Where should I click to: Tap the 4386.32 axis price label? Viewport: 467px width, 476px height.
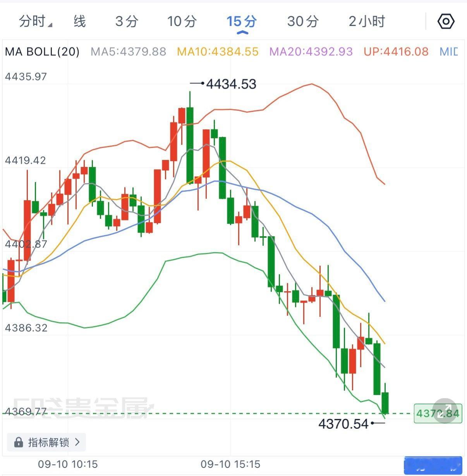tap(26, 328)
